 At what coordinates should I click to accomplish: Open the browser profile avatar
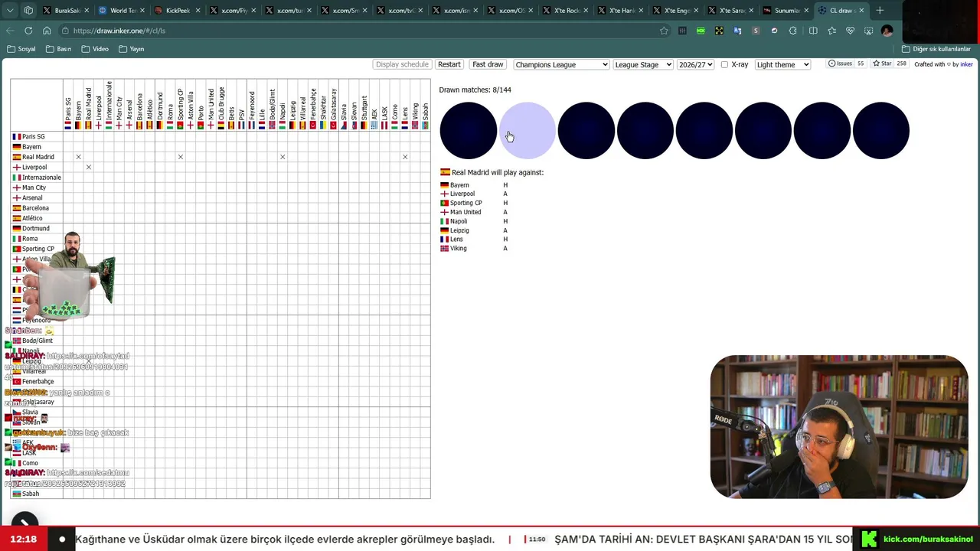click(x=887, y=31)
